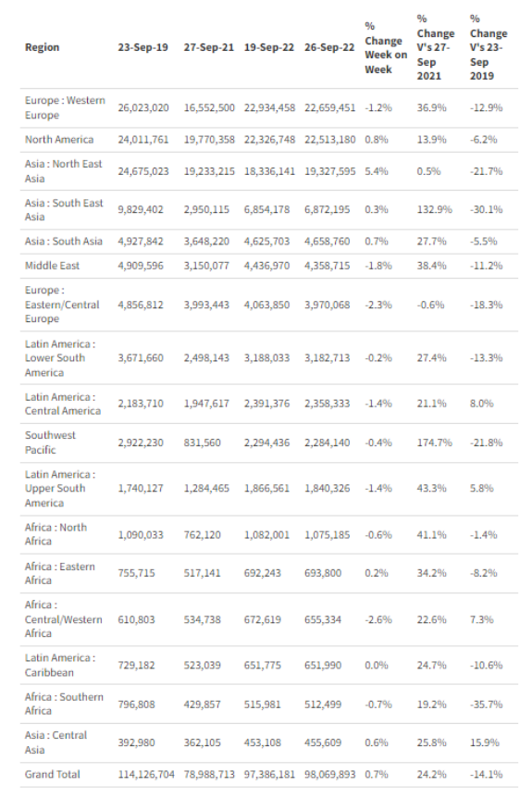The image size is (532, 798).
Task: Click the Southwest Pacific row label
Action: (x=50, y=443)
